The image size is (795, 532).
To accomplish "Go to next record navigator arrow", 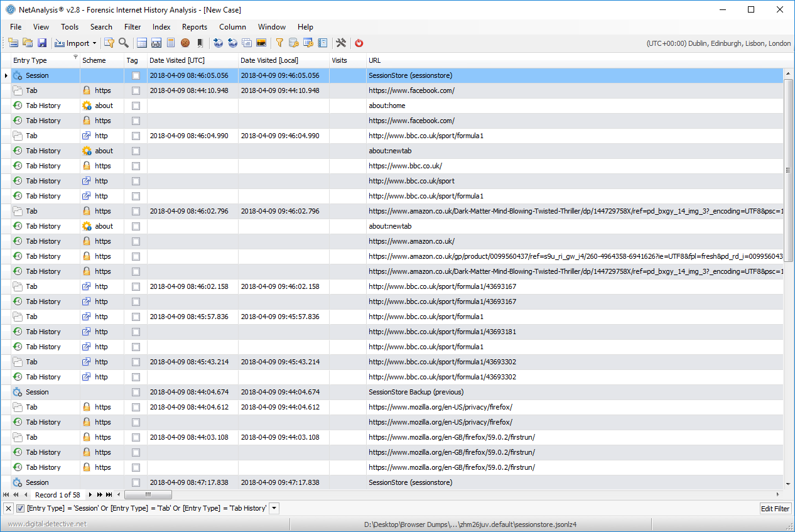I will tap(90, 495).
